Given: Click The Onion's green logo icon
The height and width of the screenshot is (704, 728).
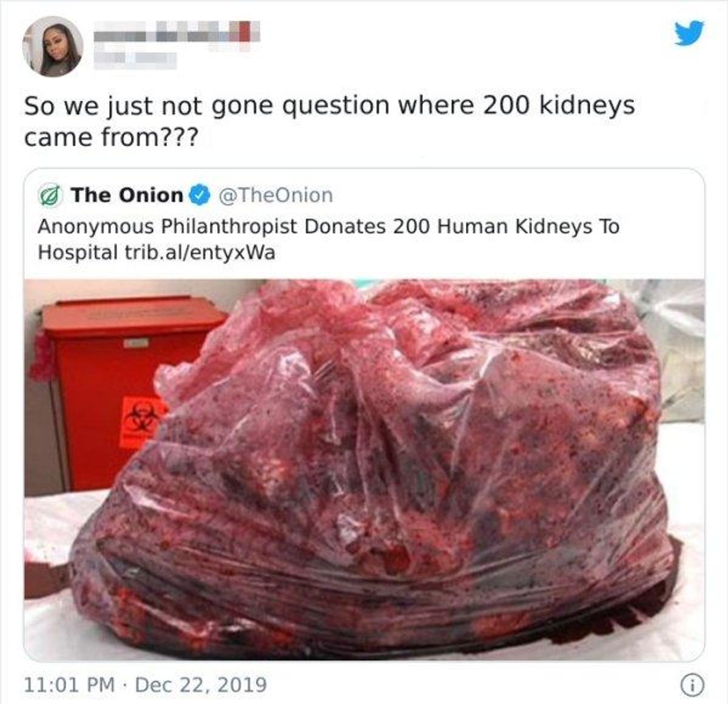Looking at the screenshot, I should click(51, 195).
